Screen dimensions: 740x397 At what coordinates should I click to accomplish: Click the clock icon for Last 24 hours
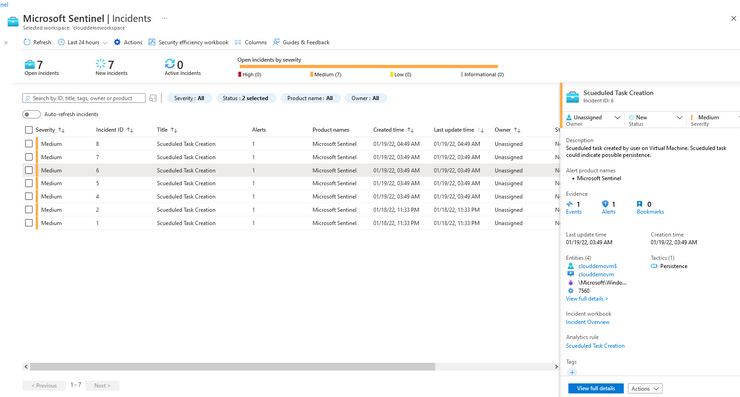[x=61, y=42]
